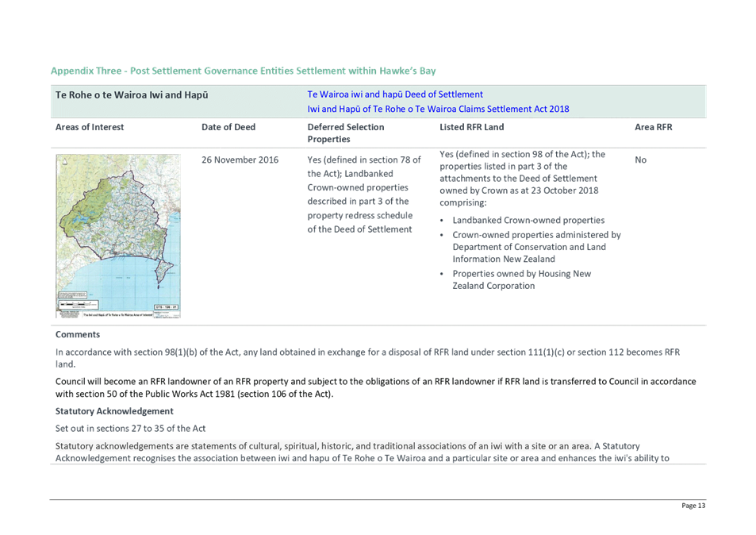The image size is (756, 535).
Task: Click the 'In accordance with section 98(1)(b)' paragraph
Action: (367, 358)
